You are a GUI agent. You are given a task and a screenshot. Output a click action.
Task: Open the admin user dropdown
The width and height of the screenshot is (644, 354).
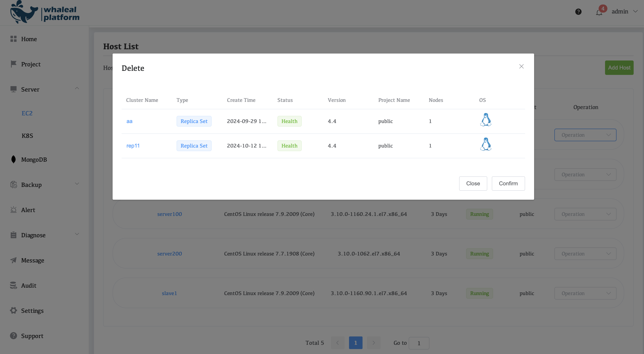pyautogui.click(x=624, y=11)
